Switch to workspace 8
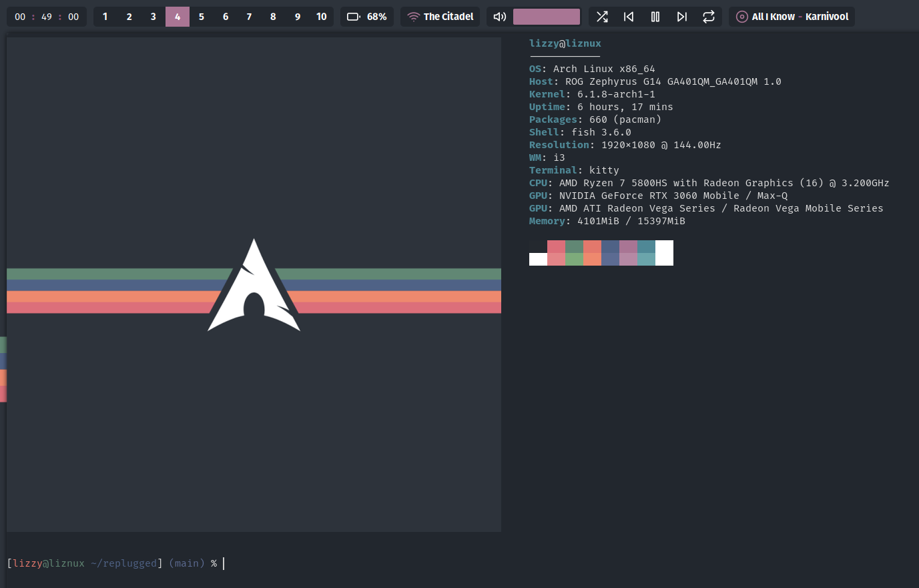This screenshot has width=919, height=588. point(274,17)
